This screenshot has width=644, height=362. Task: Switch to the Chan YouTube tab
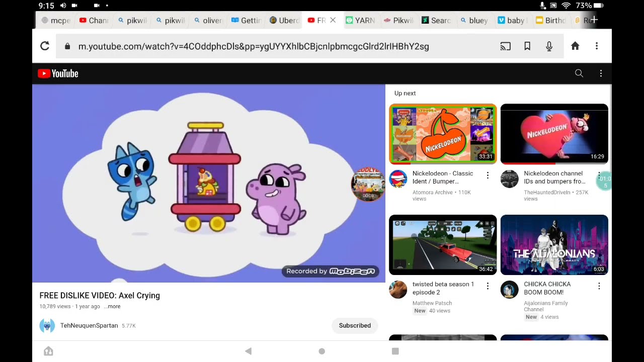[94, 21]
